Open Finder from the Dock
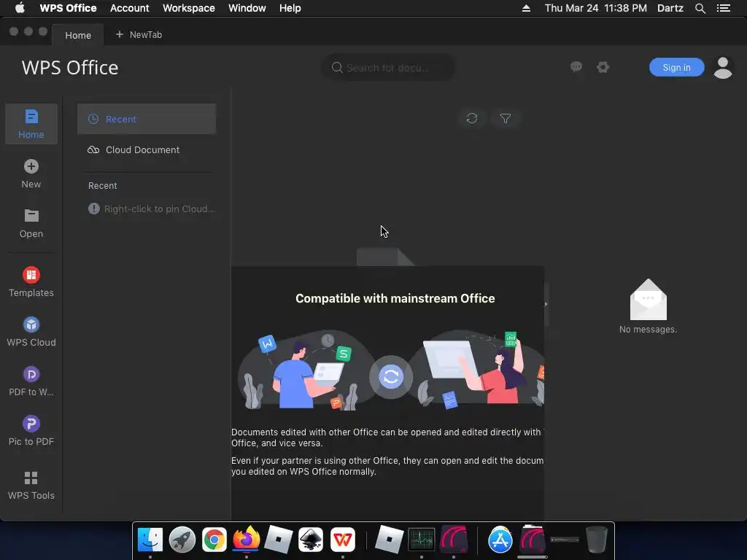This screenshot has height=560, width=747. pyautogui.click(x=150, y=540)
